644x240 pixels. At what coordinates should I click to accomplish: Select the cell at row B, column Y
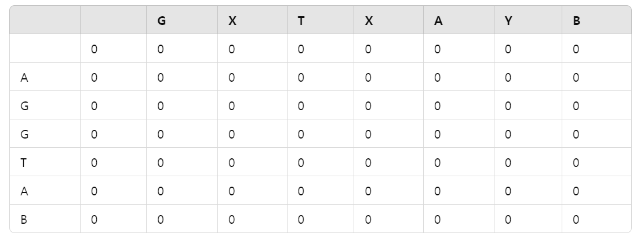pyautogui.click(x=528, y=219)
